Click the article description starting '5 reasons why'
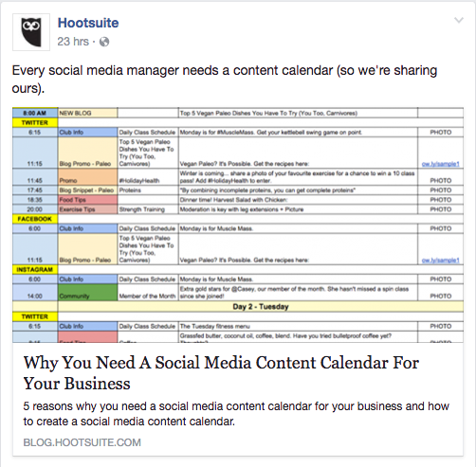This screenshot has height=467, width=476. point(236,414)
